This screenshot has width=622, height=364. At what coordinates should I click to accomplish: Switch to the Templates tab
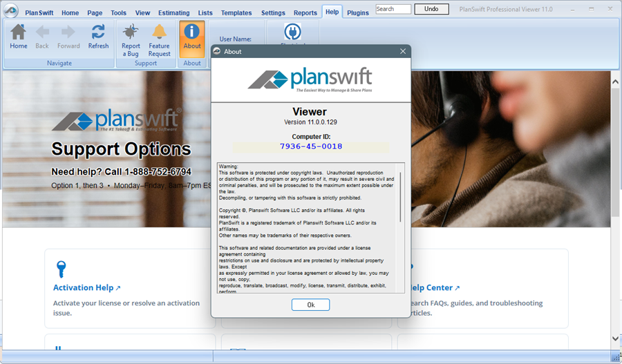coord(236,12)
